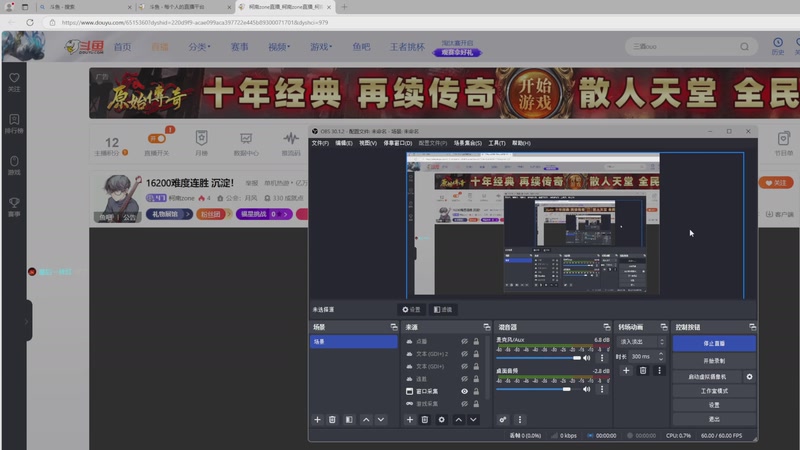The height and width of the screenshot is (450, 800).
Task: Unlock the 窗口采集 source
Action: click(x=476, y=391)
